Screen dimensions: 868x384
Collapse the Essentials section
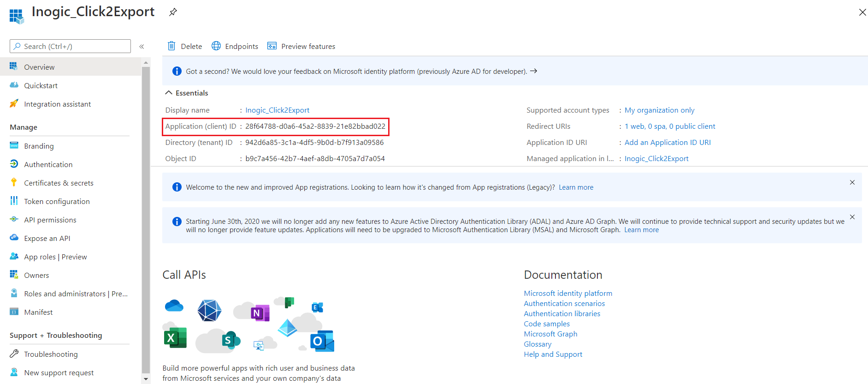pos(169,93)
